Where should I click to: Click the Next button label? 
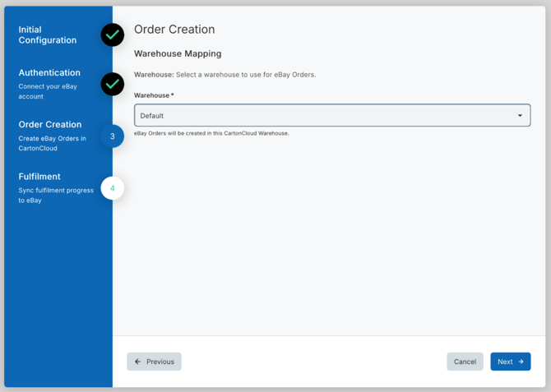pyautogui.click(x=505, y=362)
